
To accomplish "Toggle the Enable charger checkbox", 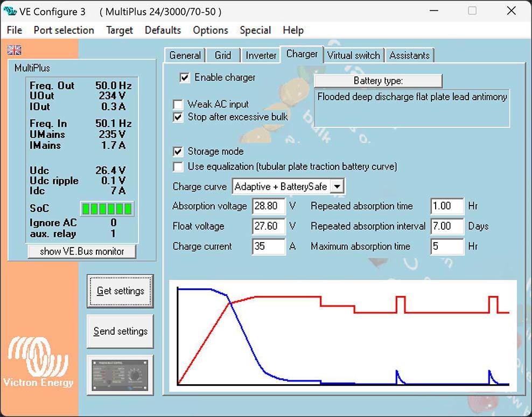I will coord(185,77).
